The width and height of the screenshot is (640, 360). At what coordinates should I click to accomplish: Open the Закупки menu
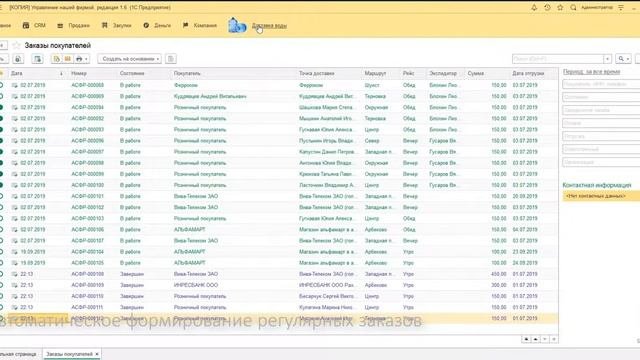coord(122,25)
